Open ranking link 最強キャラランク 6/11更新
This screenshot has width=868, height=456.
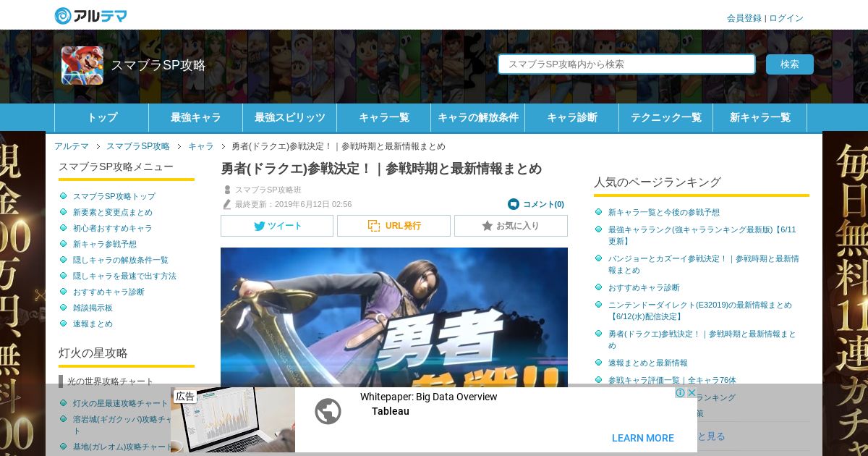(702, 235)
